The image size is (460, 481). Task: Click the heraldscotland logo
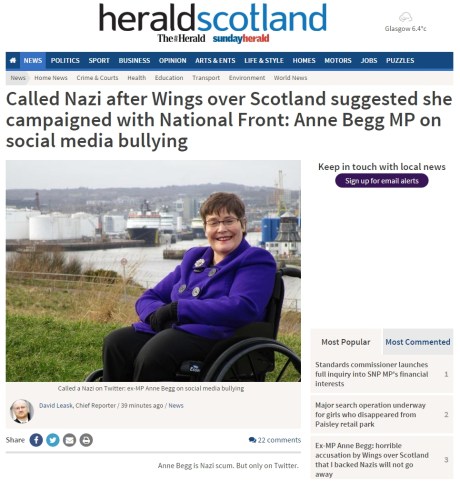(x=213, y=19)
